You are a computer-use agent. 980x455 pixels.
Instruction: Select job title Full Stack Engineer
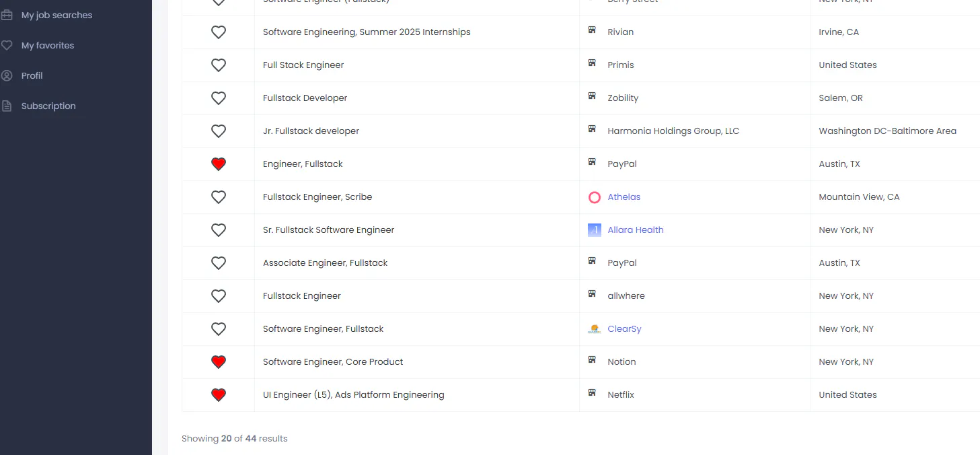(x=303, y=65)
